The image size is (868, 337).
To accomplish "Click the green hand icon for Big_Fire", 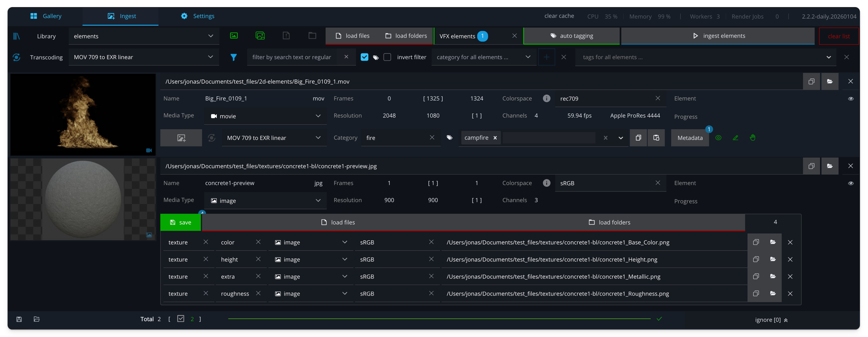I will coord(752,138).
